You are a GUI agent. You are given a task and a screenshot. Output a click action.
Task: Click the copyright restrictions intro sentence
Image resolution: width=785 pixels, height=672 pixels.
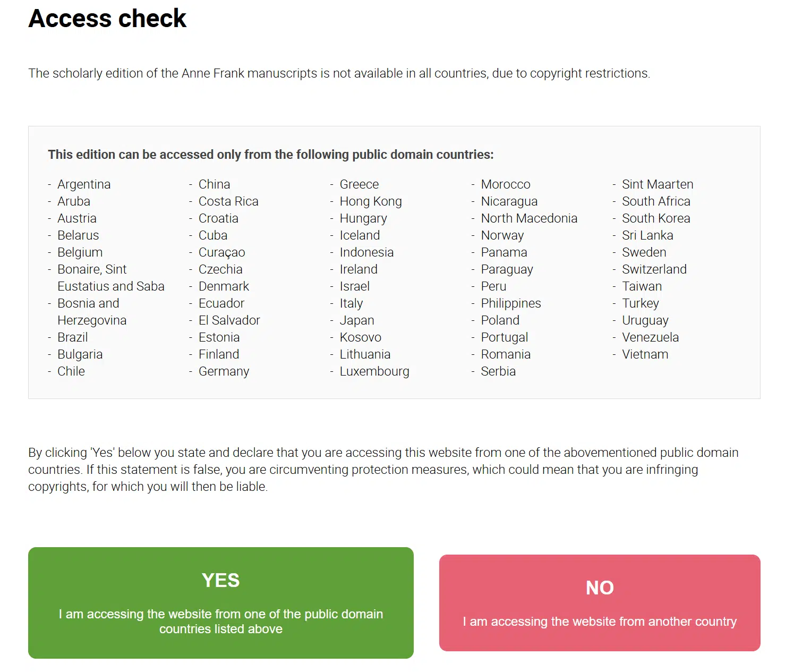click(x=339, y=73)
